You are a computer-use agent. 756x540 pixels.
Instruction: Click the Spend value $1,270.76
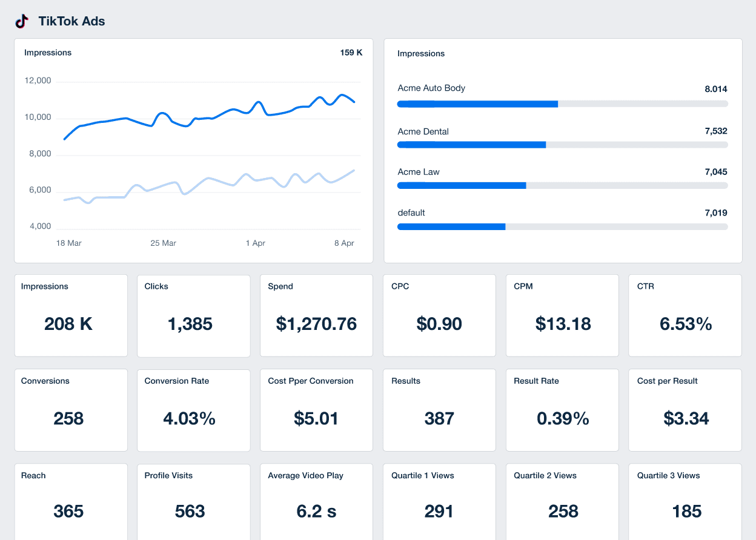(x=316, y=324)
